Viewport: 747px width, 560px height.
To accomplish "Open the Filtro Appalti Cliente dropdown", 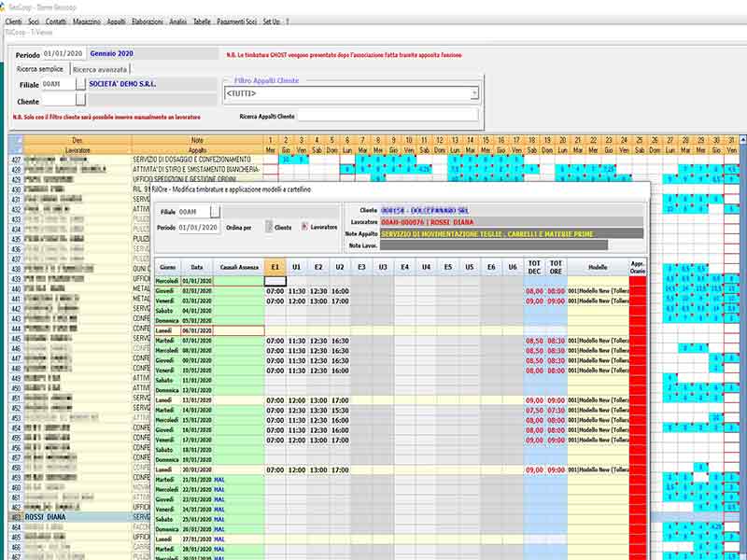I will point(474,93).
